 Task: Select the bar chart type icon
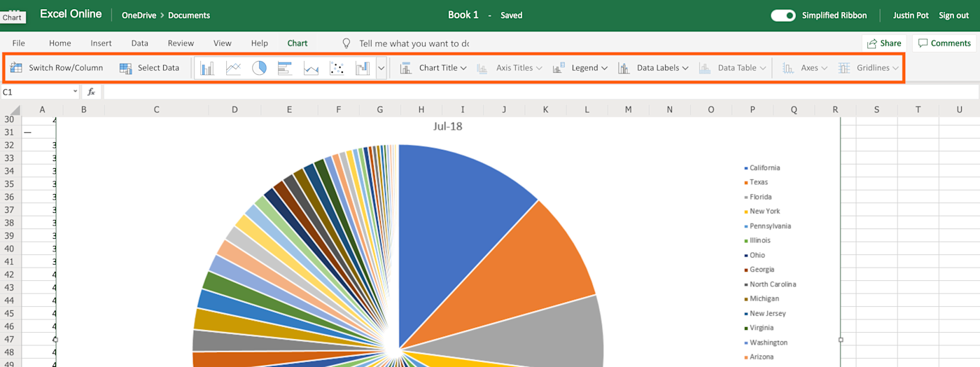(285, 68)
